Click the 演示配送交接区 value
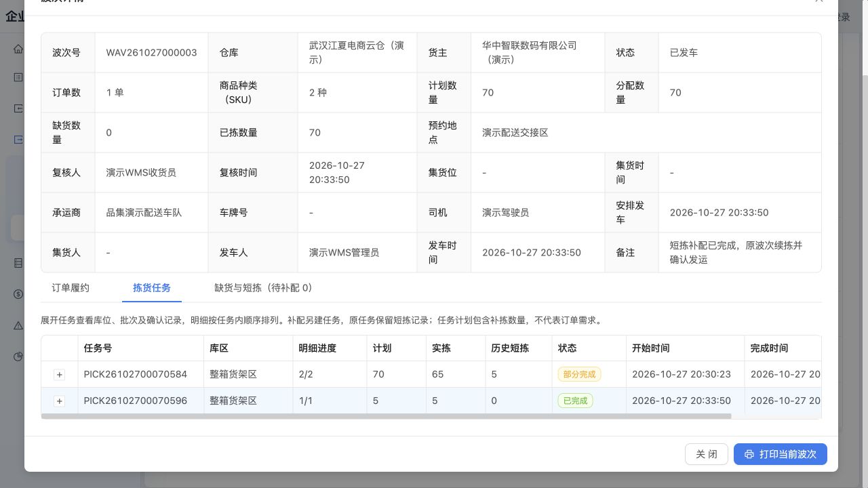 pyautogui.click(x=515, y=133)
